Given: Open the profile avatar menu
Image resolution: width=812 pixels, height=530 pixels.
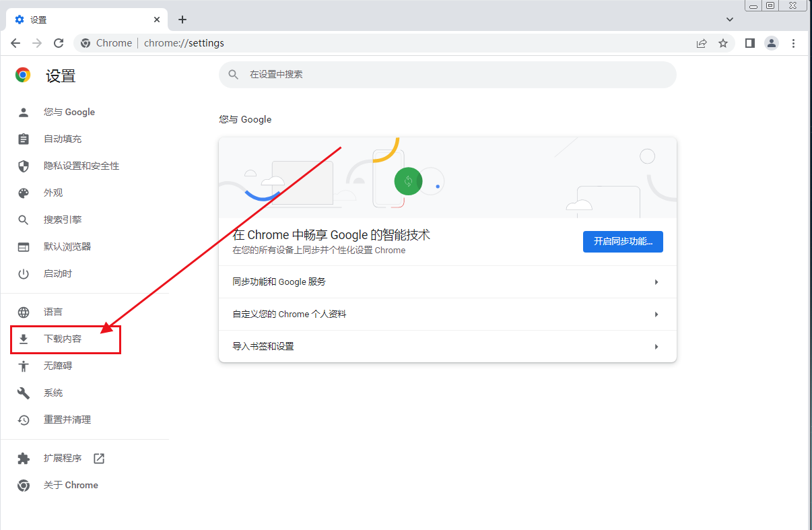Looking at the screenshot, I should (772, 43).
